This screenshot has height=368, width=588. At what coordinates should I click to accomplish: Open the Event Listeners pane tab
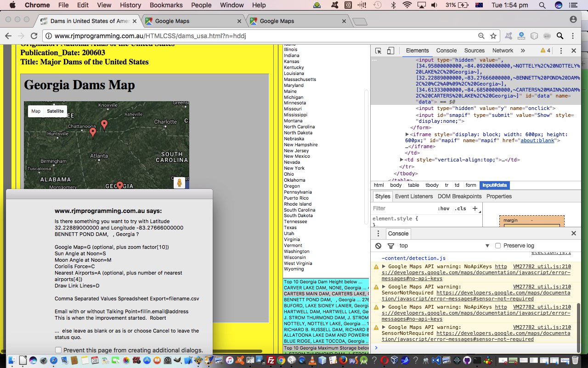[414, 196]
